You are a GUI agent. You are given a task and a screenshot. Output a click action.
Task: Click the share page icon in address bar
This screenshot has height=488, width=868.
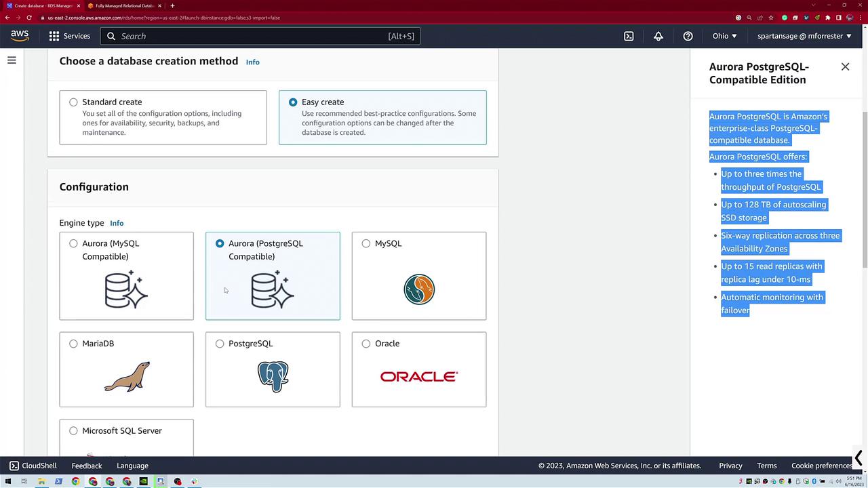tap(760, 18)
